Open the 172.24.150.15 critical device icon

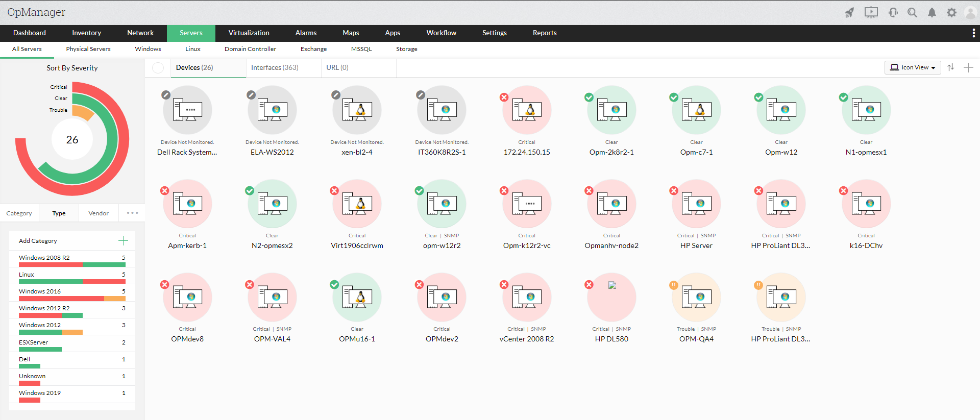click(527, 110)
